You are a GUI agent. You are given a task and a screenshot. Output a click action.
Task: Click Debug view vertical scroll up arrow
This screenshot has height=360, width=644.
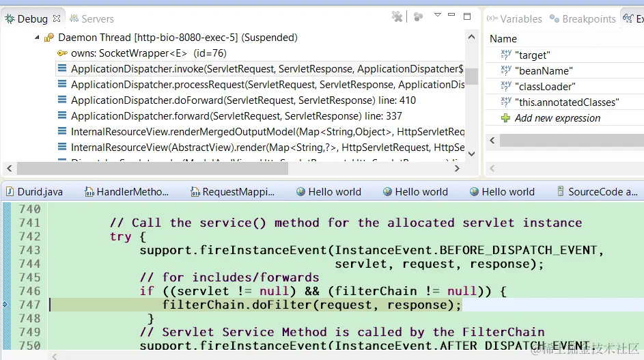471,37
